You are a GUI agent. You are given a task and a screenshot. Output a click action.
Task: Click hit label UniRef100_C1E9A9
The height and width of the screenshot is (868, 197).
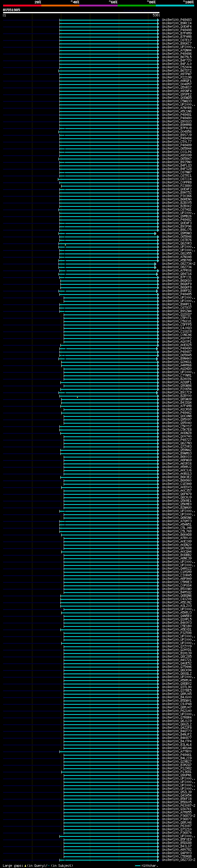point(177,484)
